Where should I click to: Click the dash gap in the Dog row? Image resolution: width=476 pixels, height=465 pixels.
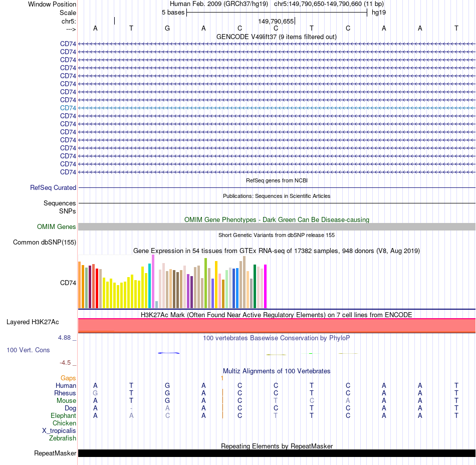click(131, 408)
